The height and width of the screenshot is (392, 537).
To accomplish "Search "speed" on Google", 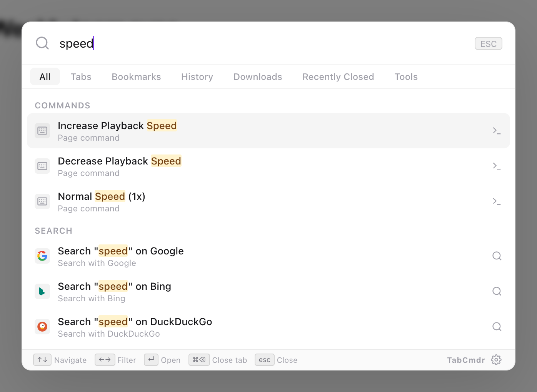I will tap(268, 256).
